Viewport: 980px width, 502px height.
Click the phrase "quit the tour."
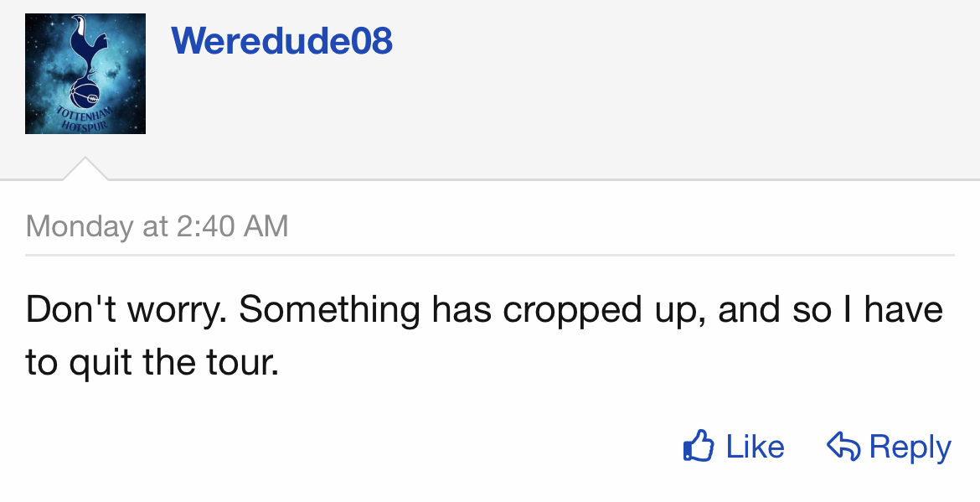click(174, 362)
